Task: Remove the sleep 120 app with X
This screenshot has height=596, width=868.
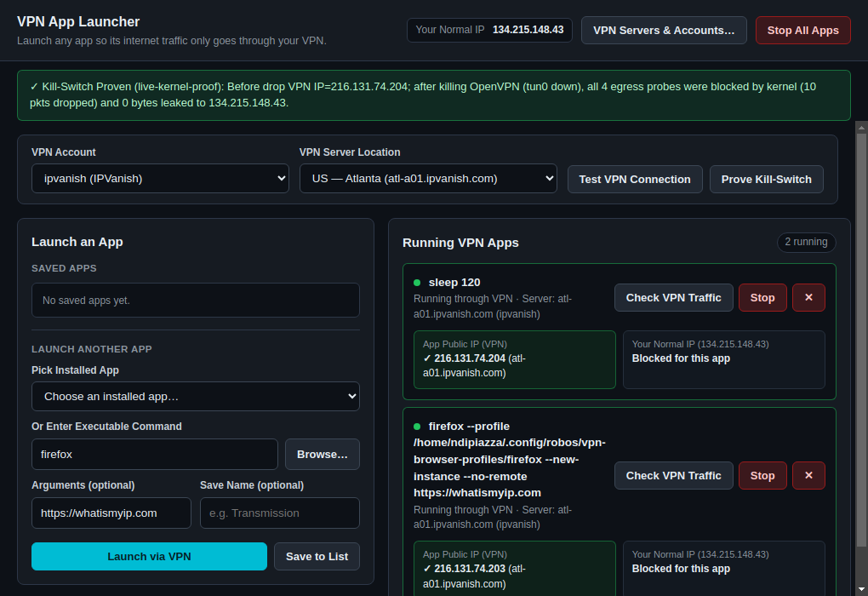Action: pyautogui.click(x=808, y=297)
